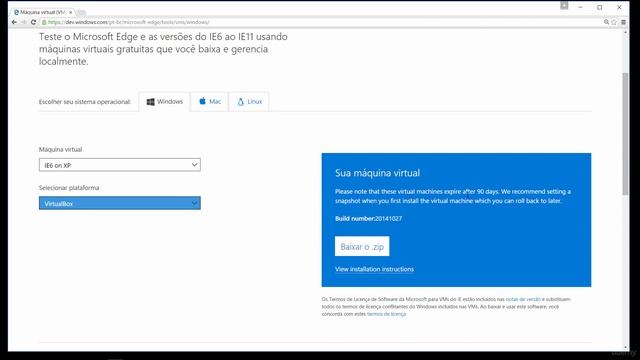Click the Baixar o .zip button

(x=362, y=247)
